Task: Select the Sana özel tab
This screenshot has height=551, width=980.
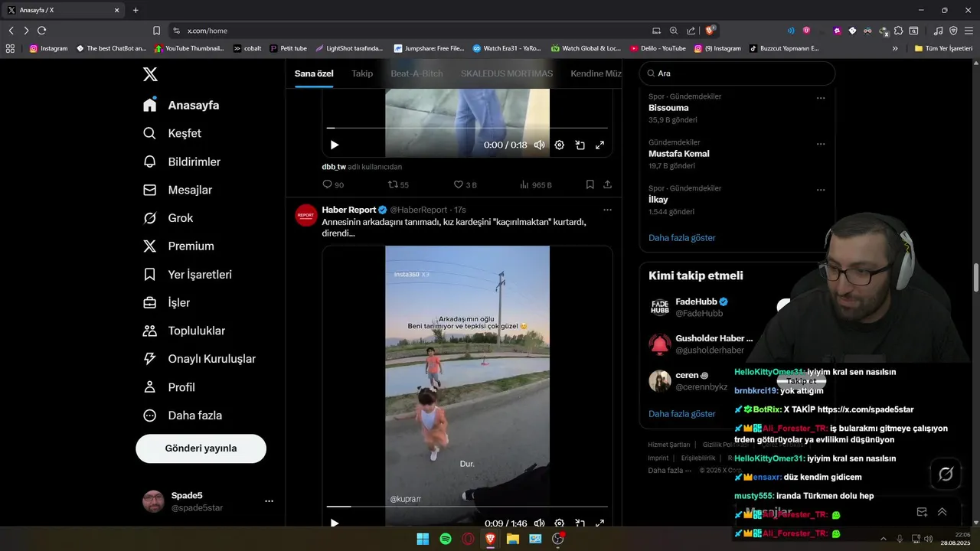Action: [314, 73]
